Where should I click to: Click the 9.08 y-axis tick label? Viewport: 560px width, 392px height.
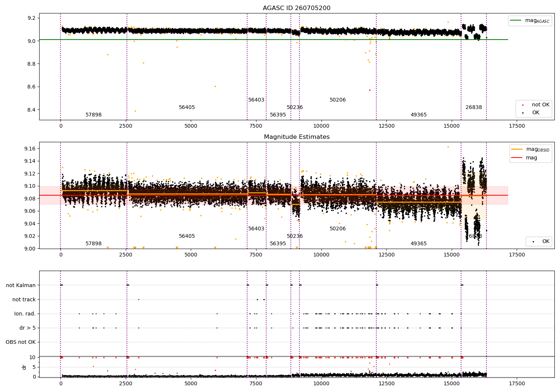coord(30,199)
